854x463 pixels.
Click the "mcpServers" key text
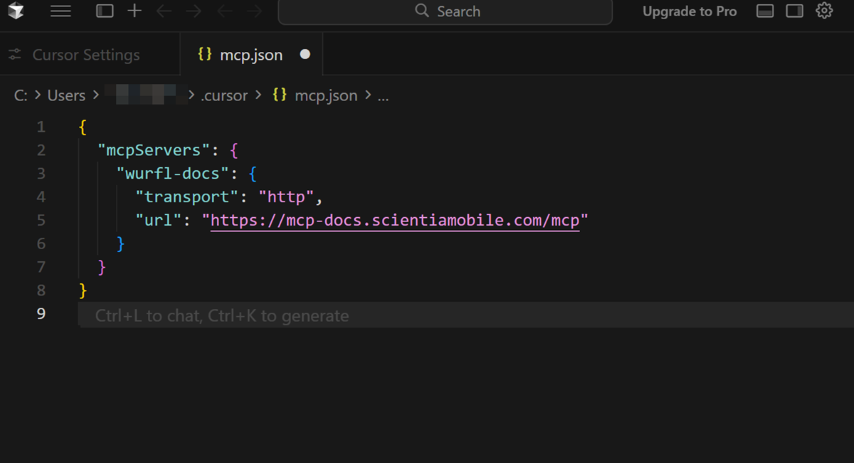click(x=154, y=150)
